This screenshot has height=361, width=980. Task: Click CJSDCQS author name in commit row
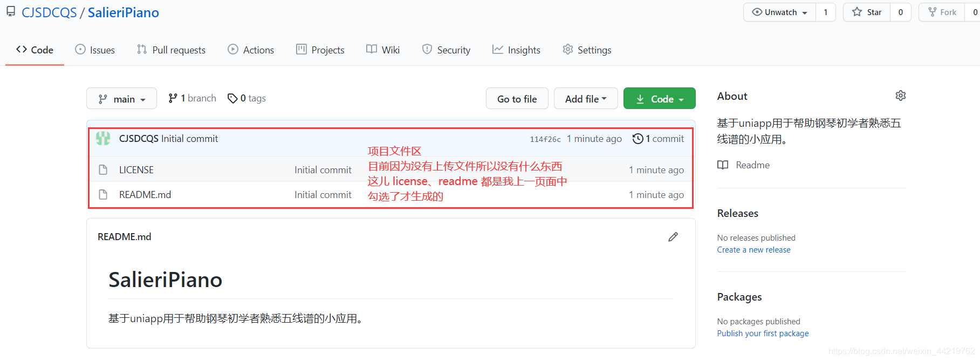139,139
